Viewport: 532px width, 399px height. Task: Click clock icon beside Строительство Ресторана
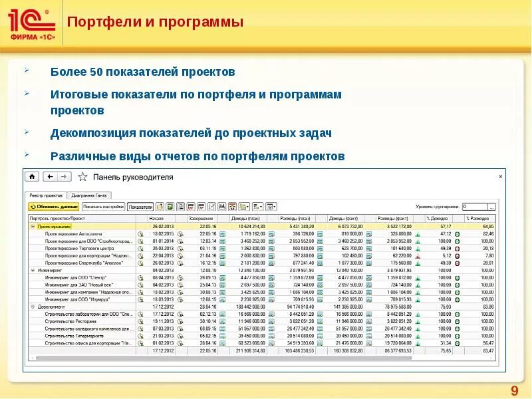(140, 321)
